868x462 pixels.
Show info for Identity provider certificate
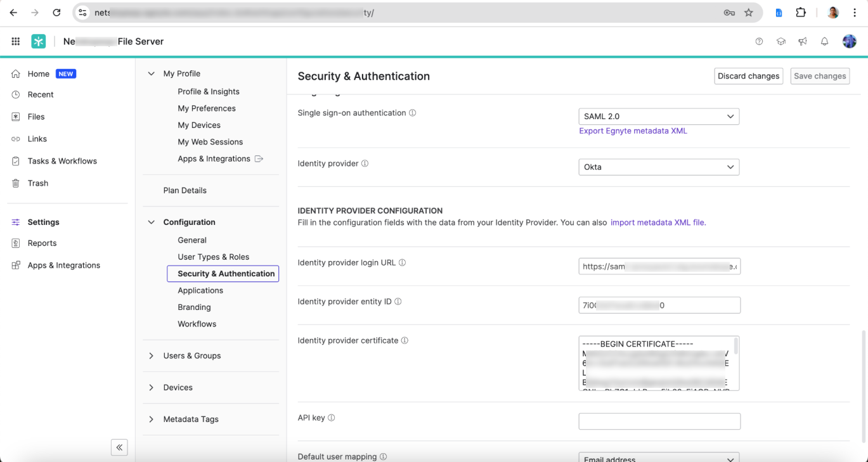click(x=405, y=341)
